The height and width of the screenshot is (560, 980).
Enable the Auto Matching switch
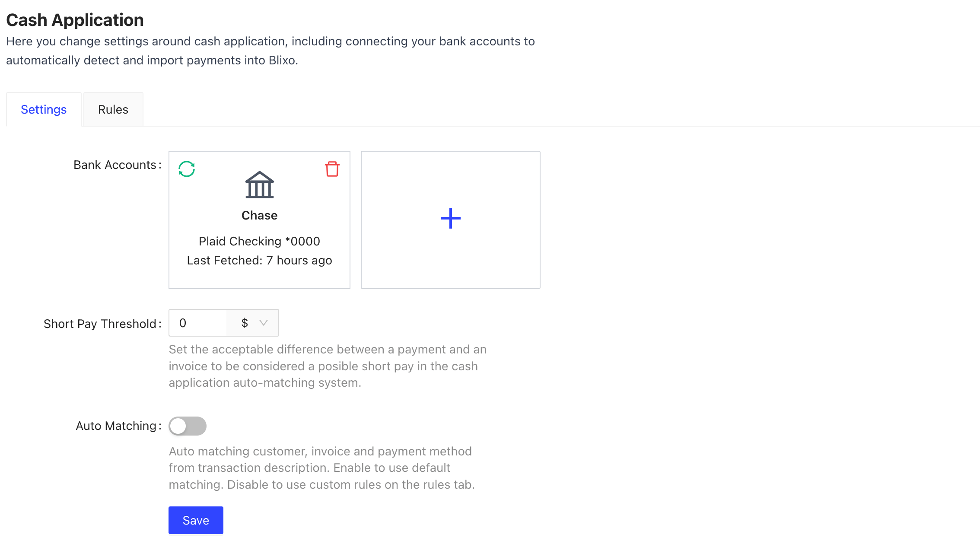[x=188, y=426]
